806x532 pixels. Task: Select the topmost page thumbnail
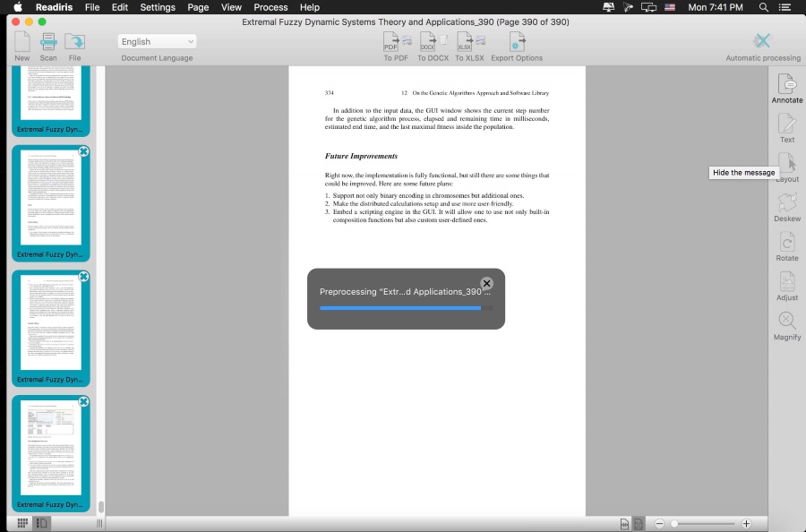coord(51,100)
